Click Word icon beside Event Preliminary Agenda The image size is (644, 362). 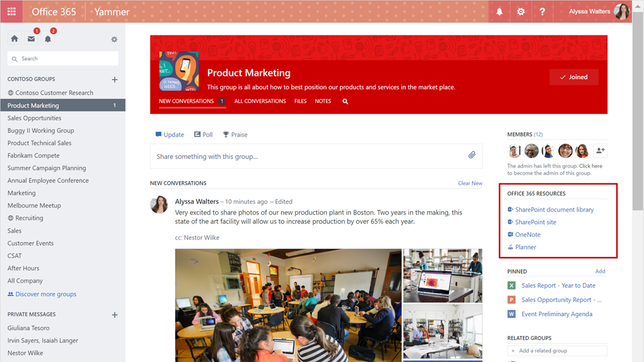pos(511,314)
